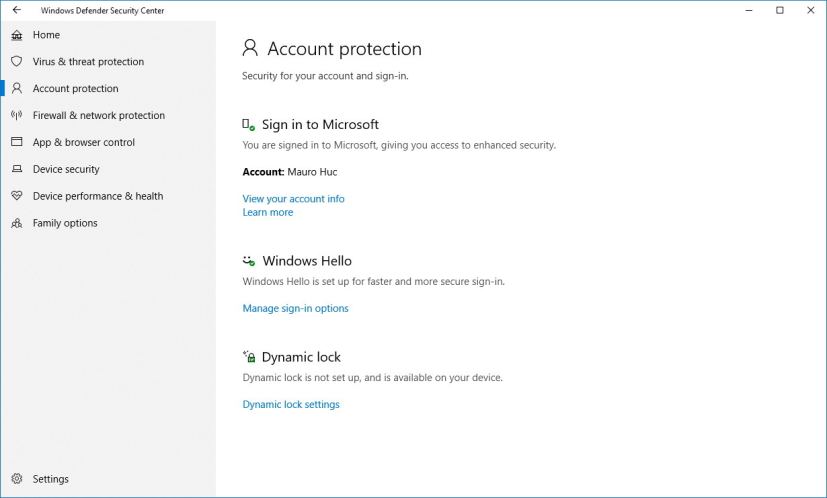Click the antenna icon for Firewall
Image resolution: width=827 pixels, height=498 pixels.
pos(17,116)
